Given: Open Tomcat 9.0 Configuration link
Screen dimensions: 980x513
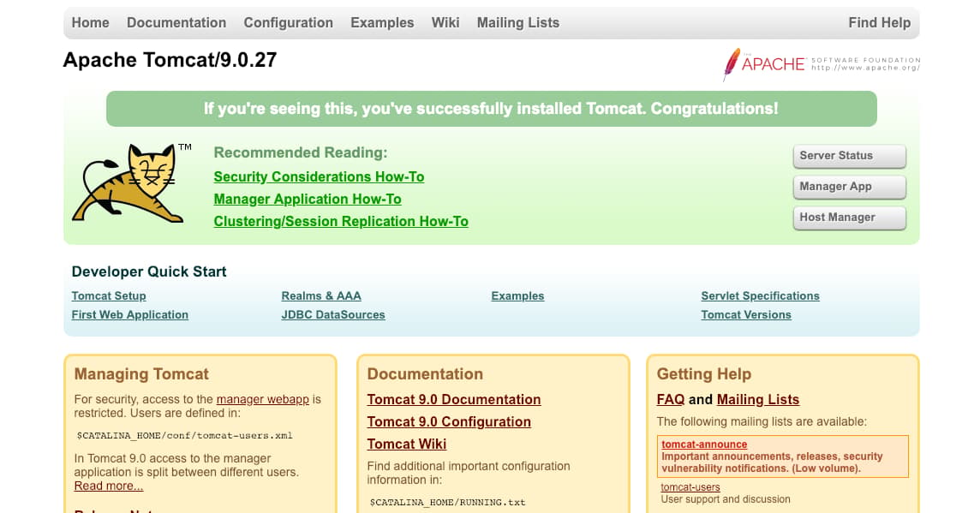Looking at the screenshot, I should point(449,421).
